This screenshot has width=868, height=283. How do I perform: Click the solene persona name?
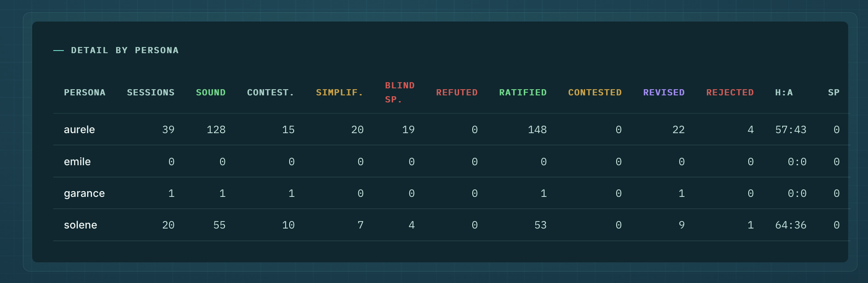click(x=81, y=225)
